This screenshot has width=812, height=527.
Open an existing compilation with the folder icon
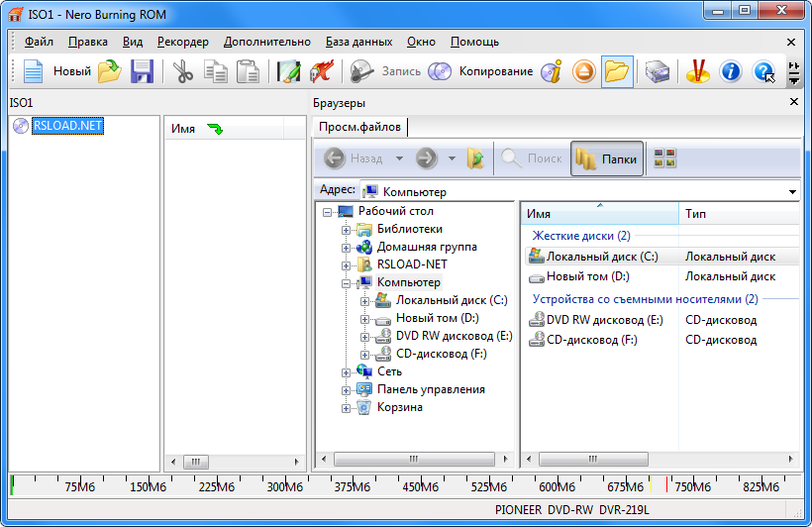(x=110, y=71)
